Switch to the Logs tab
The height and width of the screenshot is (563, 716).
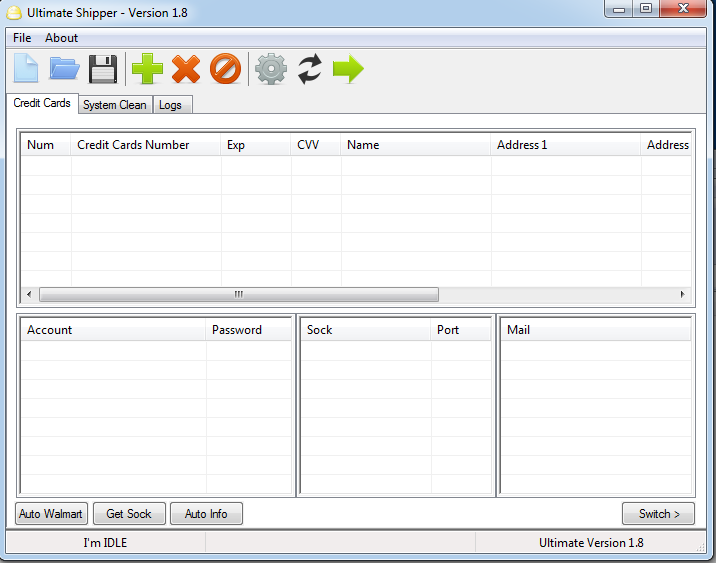click(170, 105)
